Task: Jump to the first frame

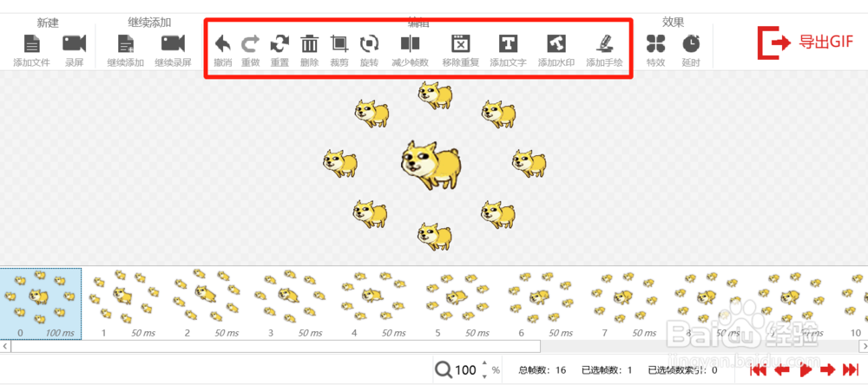Action: click(x=758, y=370)
